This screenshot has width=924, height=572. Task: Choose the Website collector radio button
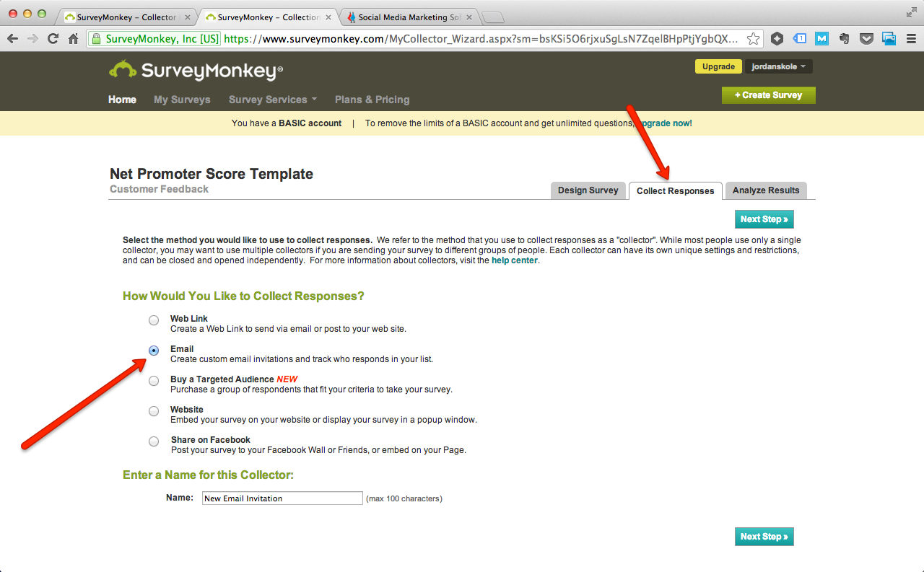click(154, 411)
